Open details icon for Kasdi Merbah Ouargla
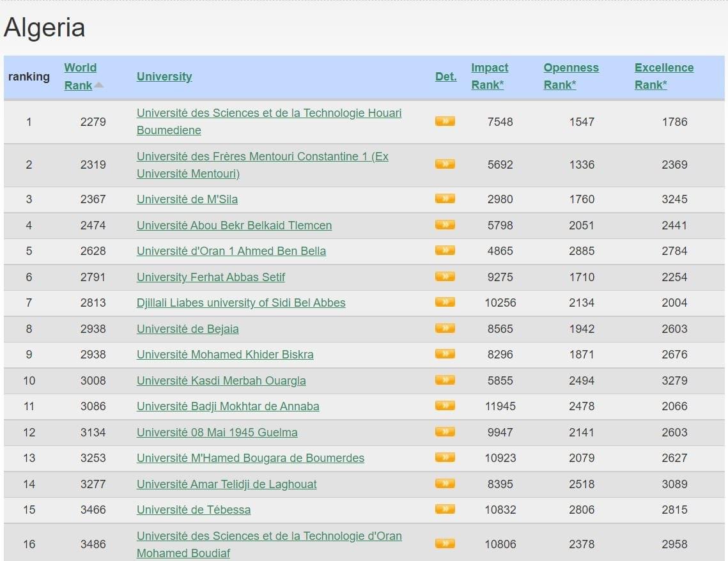 coord(445,381)
